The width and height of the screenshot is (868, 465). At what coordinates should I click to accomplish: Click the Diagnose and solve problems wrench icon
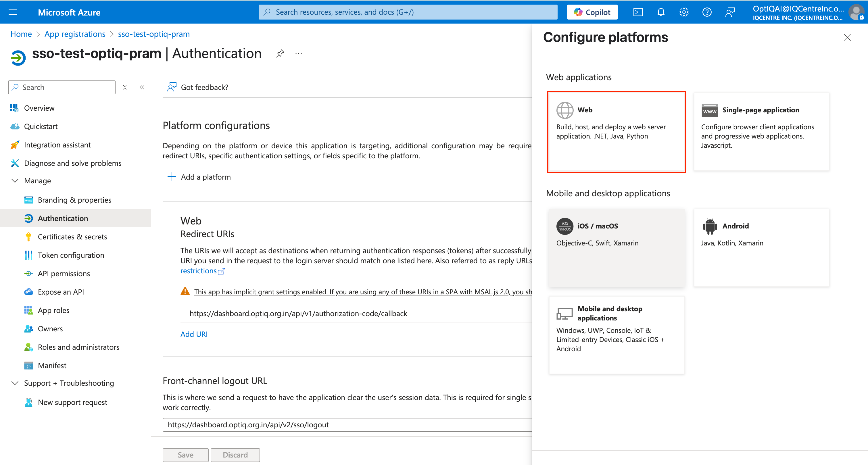pyautogui.click(x=14, y=163)
